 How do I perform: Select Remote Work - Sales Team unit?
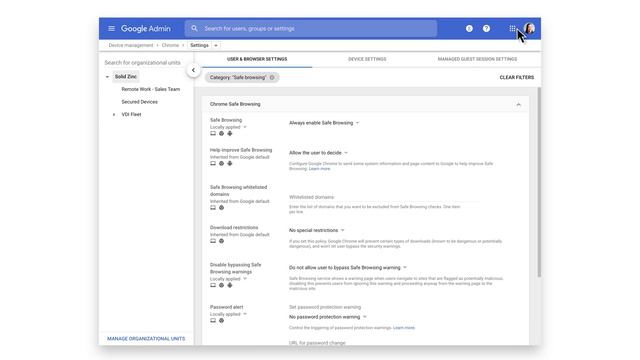click(151, 89)
